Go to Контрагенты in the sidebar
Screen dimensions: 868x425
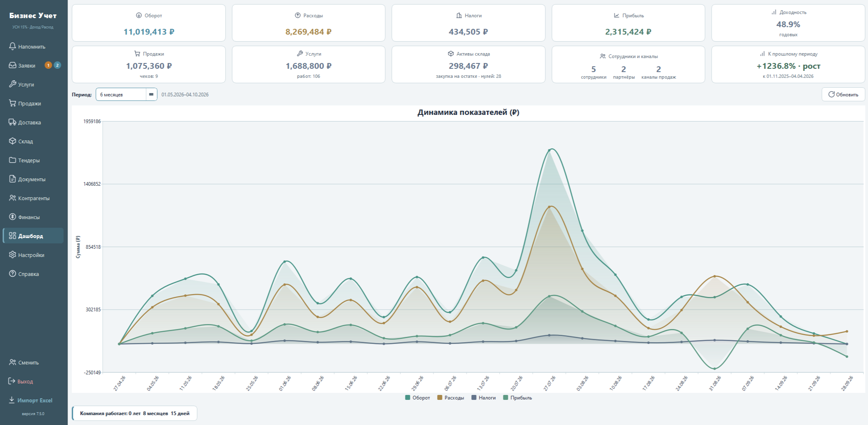33,198
